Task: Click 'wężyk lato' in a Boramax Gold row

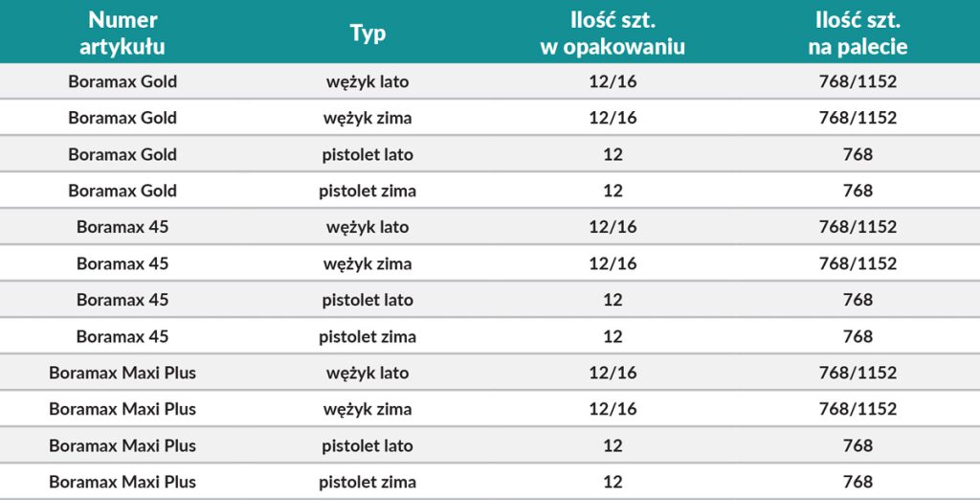Action: (367, 81)
